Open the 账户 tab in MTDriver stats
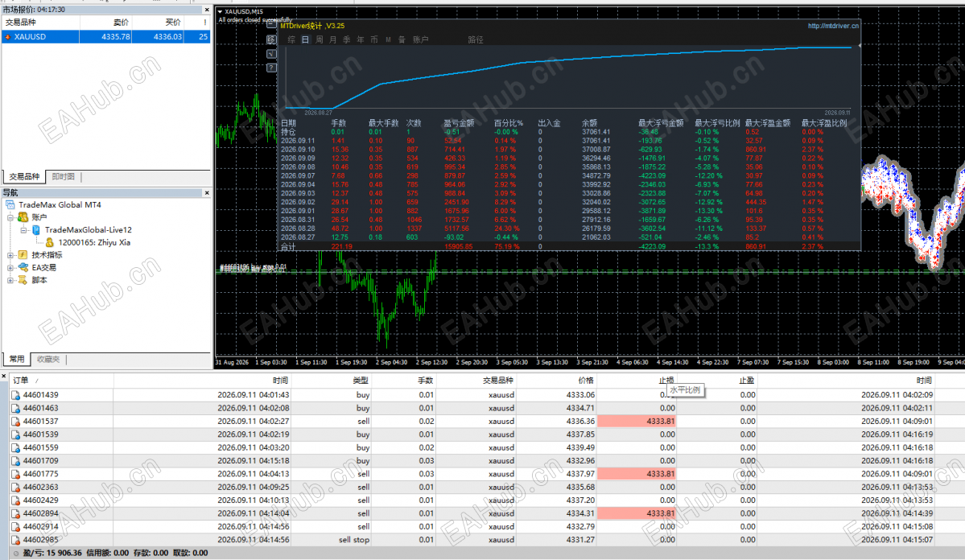The image size is (965, 560). 421,39
